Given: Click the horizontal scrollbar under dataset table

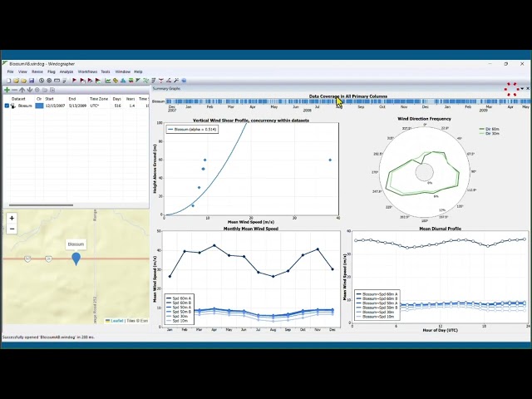Looking at the screenshot, I should 41,205.
